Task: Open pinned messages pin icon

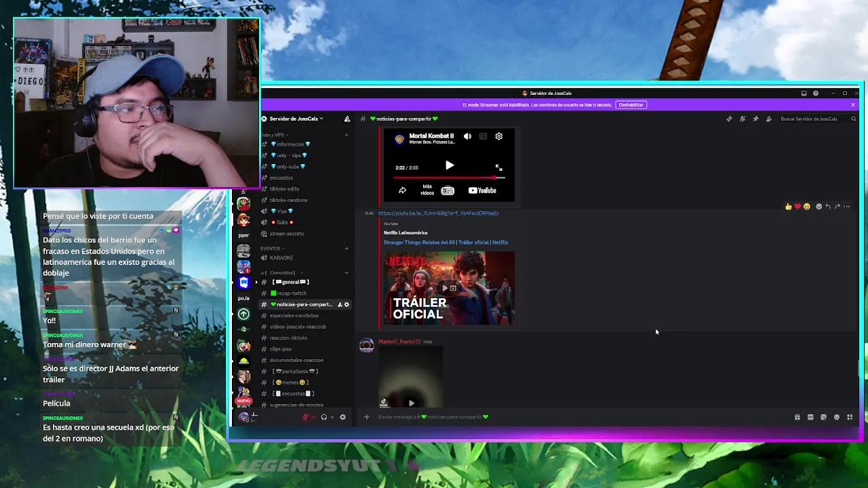Action: coord(755,119)
